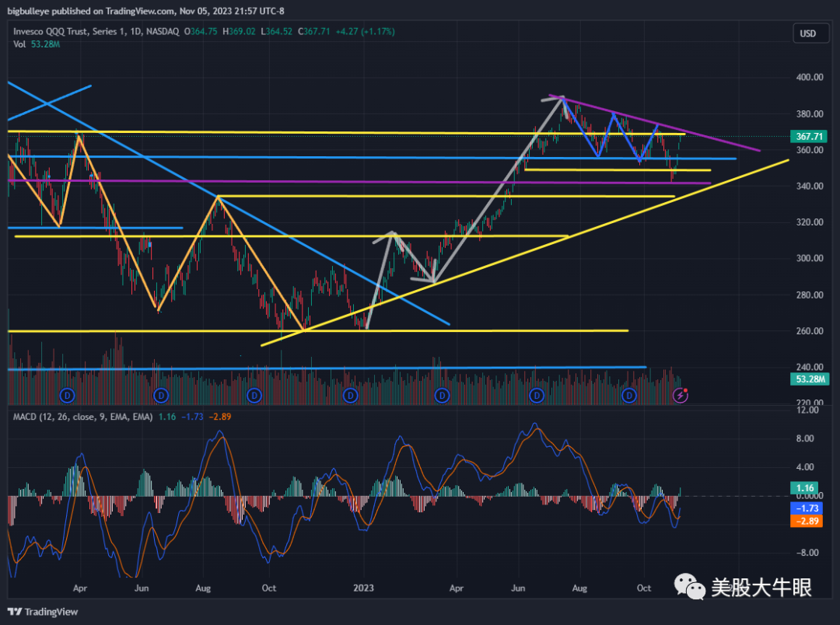Click the blue -1.73 MACD axis label
The height and width of the screenshot is (625, 840).
(x=807, y=508)
